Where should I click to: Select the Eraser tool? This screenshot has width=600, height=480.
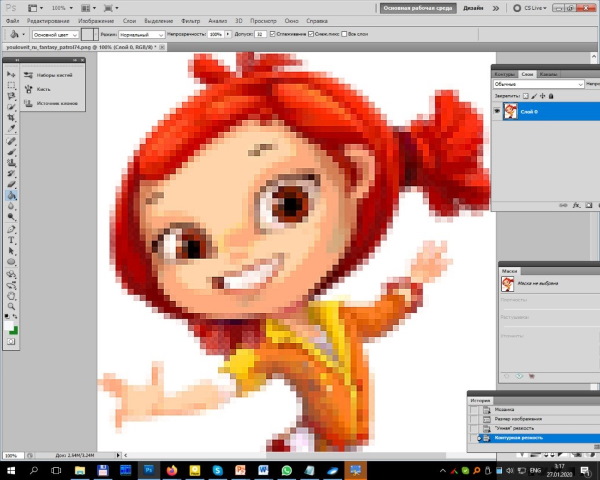pos(11,184)
